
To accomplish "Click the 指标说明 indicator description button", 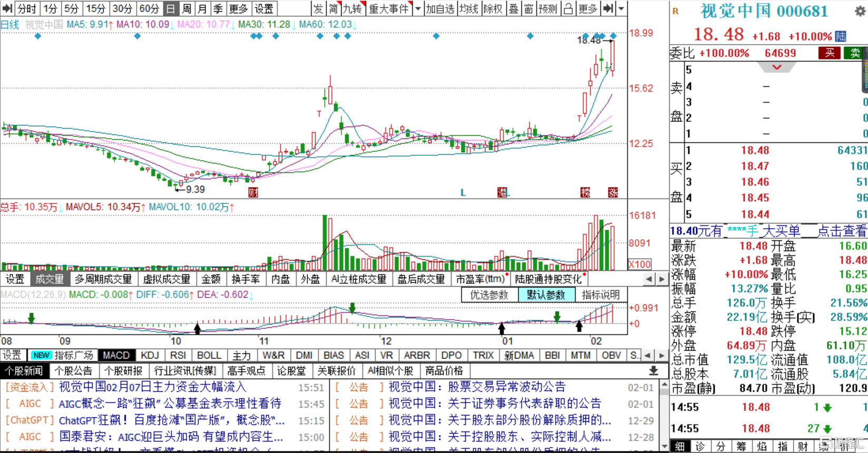I will click(601, 295).
